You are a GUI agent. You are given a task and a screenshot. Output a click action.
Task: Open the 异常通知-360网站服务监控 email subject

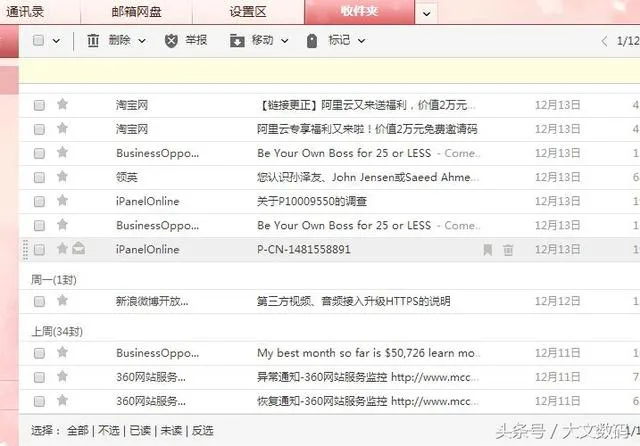tap(368, 377)
